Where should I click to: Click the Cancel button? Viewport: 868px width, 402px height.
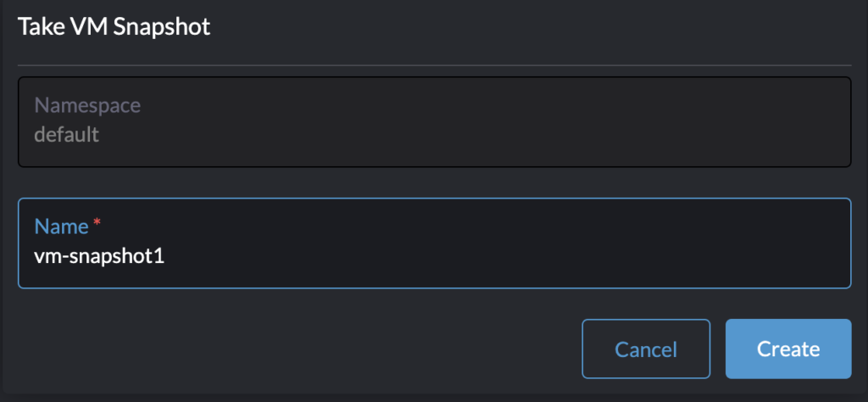coord(646,349)
